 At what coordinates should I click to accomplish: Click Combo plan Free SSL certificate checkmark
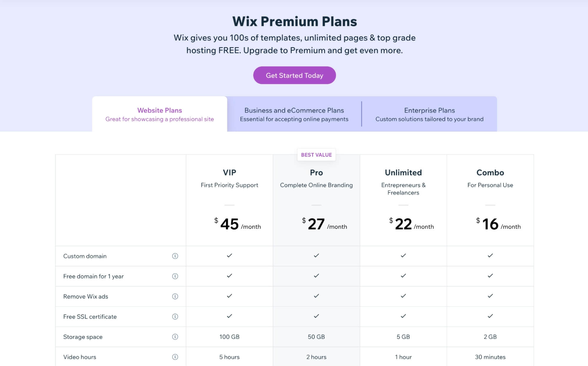[490, 316]
